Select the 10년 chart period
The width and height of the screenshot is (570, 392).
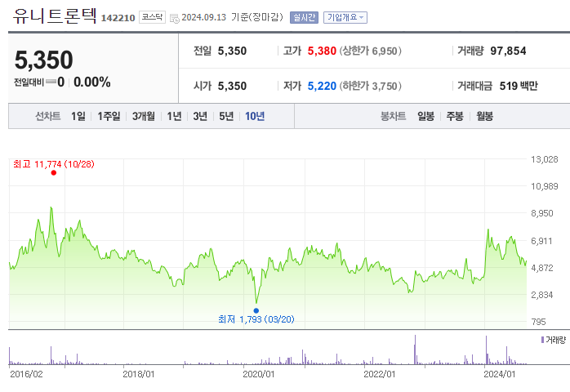point(255,116)
